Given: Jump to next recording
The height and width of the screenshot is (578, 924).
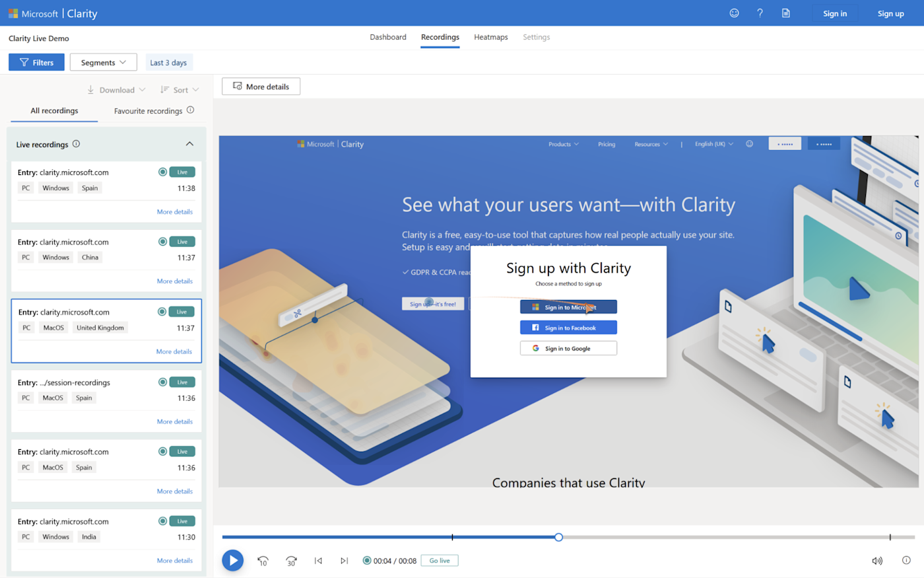Looking at the screenshot, I should tap(344, 561).
